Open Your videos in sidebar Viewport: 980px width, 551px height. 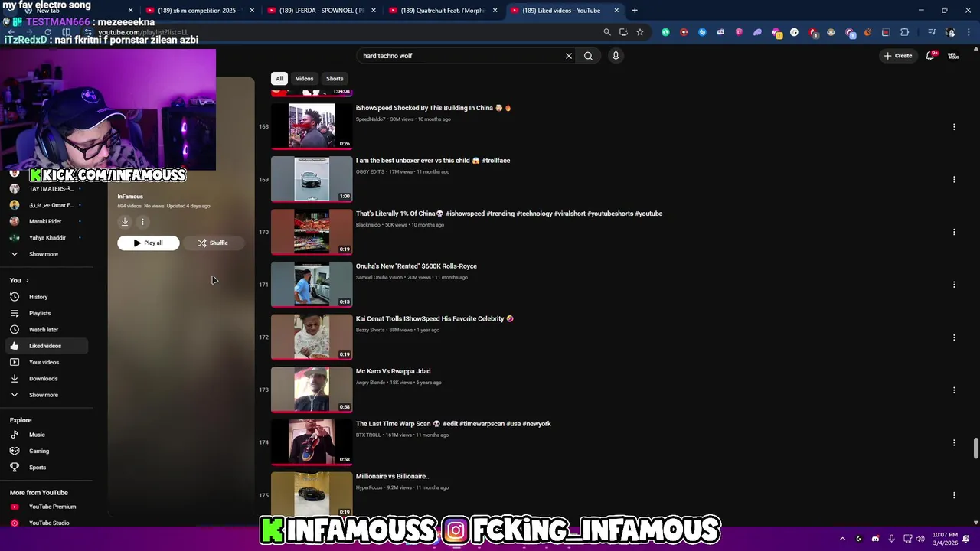click(46, 362)
